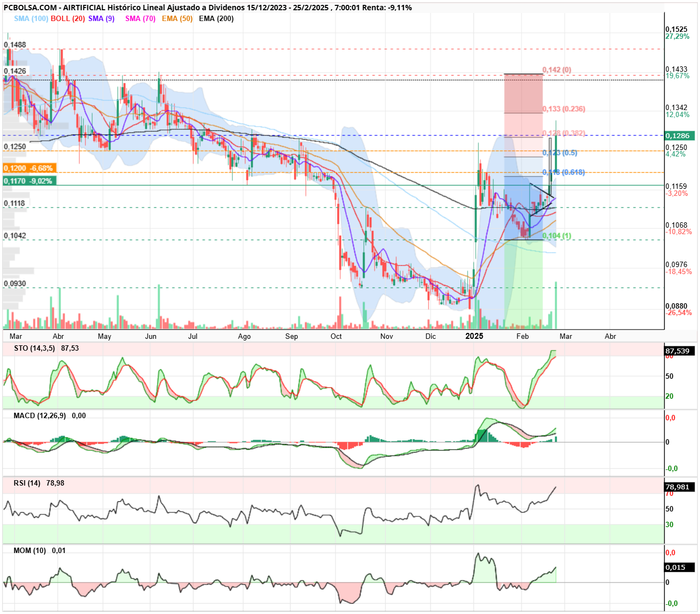The height and width of the screenshot is (614, 700).
Task: Click the MOM (10) panel title
Action: [30, 550]
